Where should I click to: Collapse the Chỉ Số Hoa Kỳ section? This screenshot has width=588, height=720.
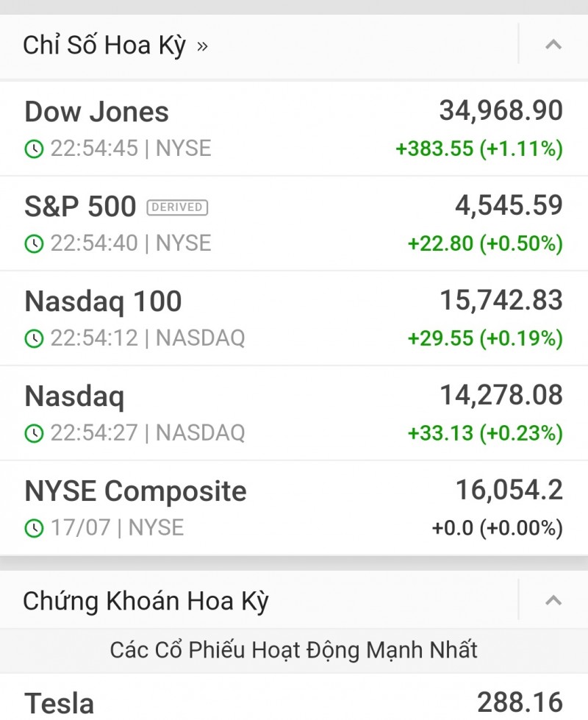click(553, 45)
